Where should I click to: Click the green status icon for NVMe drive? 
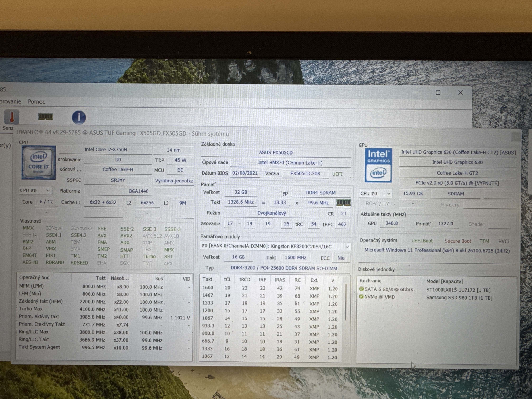point(361,296)
